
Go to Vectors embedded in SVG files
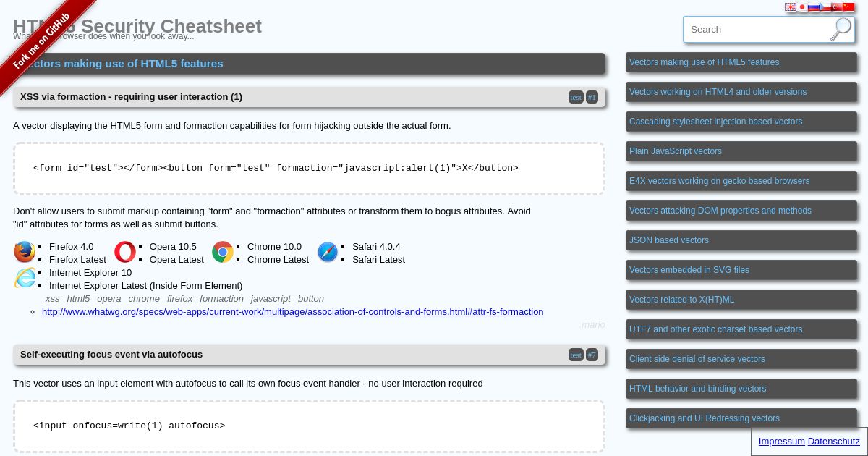[741, 270]
